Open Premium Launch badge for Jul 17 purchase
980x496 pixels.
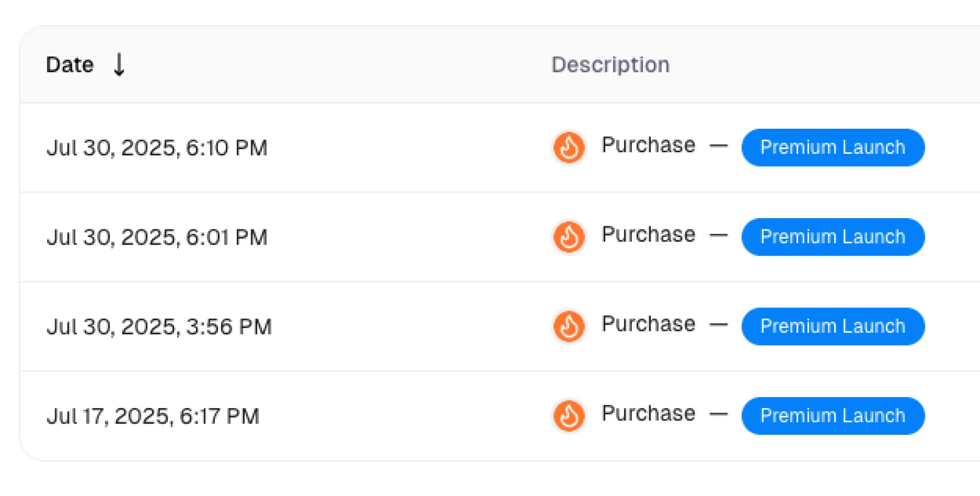click(x=833, y=416)
